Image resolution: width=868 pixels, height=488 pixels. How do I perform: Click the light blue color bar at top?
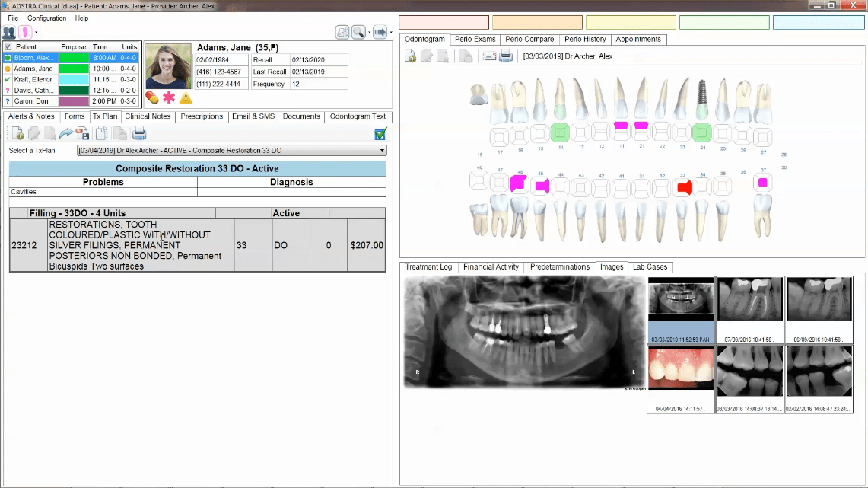click(x=819, y=22)
